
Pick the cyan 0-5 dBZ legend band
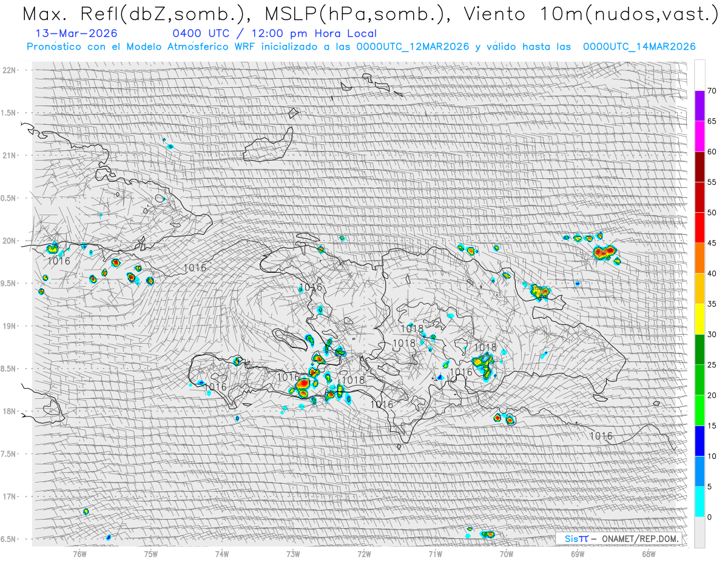[699, 502]
